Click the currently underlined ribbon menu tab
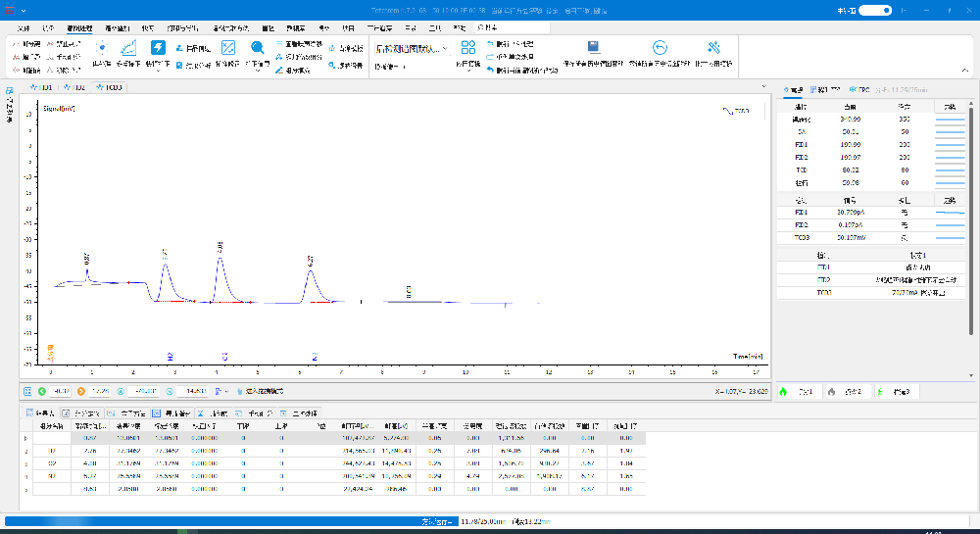The image size is (980, 534). click(79, 28)
